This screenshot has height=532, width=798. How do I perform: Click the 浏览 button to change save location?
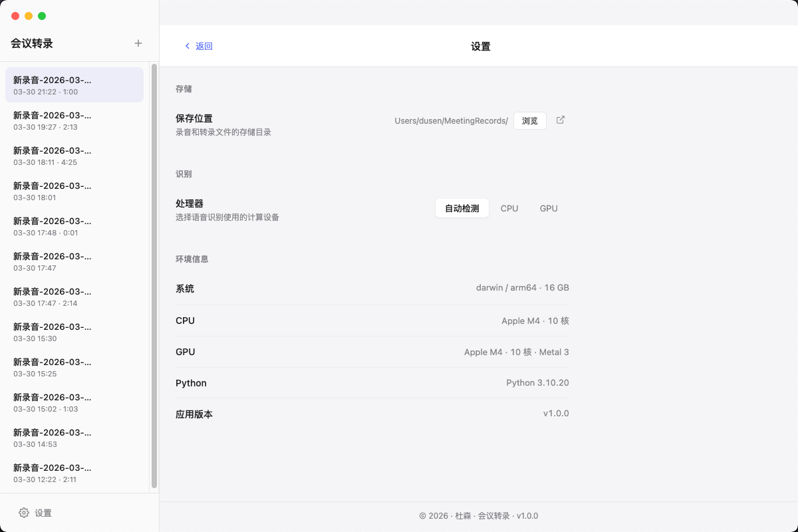coord(530,120)
